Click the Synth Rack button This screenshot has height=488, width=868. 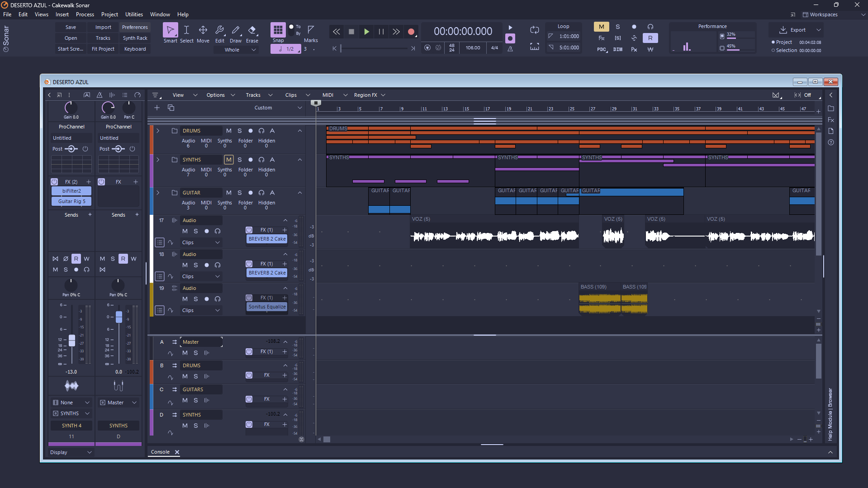[135, 38]
